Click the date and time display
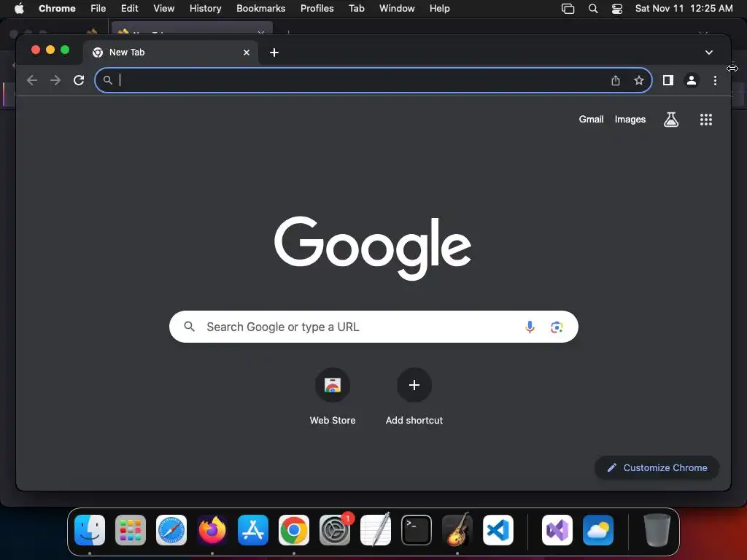 [684, 9]
